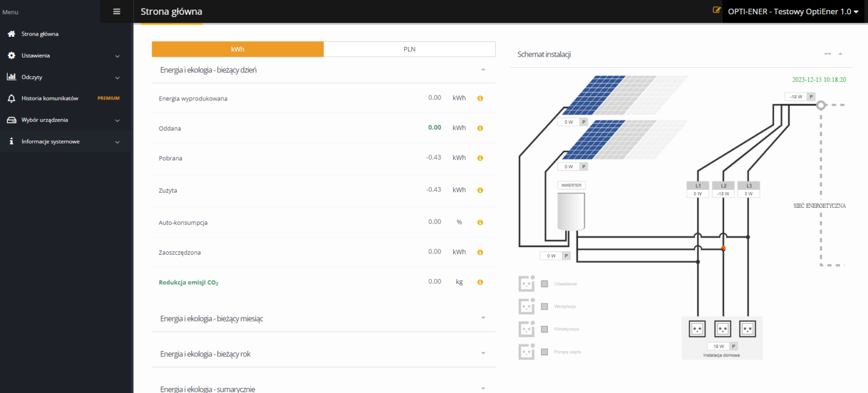868x393 pixels.
Task: Click the socket icon next to Oświetlenie
Action: tap(527, 283)
